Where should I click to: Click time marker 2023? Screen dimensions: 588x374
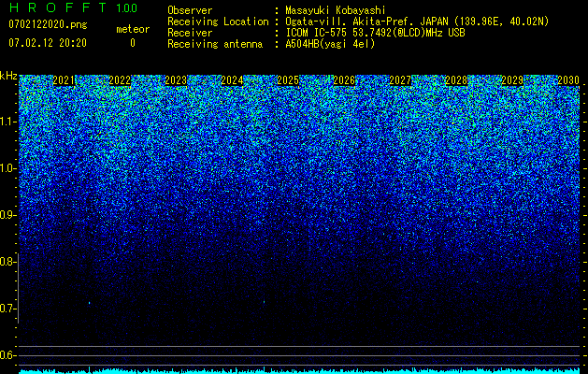pyautogui.click(x=176, y=80)
